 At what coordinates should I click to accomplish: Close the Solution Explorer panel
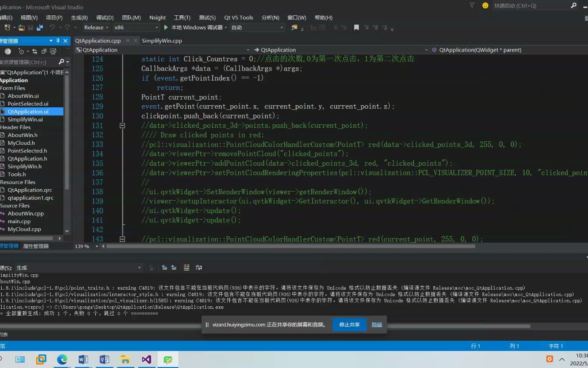pyautogui.click(x=66, y=41)
